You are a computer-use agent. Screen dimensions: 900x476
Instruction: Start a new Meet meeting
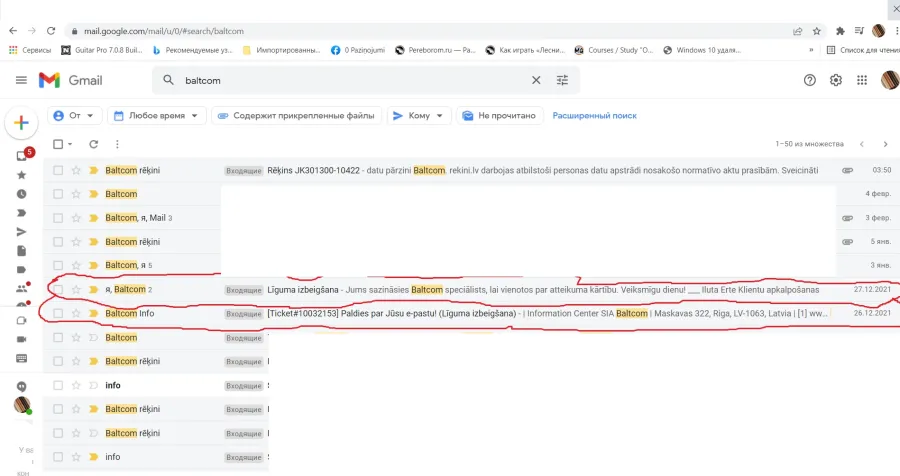tap(21, 320)
